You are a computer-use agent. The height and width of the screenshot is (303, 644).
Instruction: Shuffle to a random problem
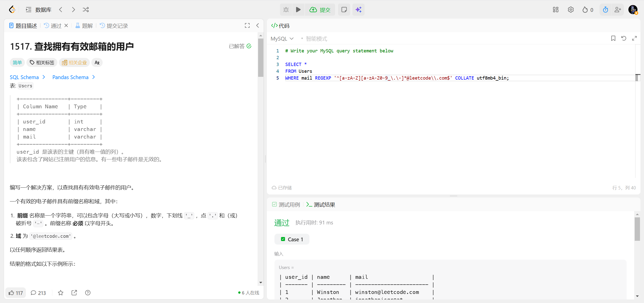click(86, 10)
